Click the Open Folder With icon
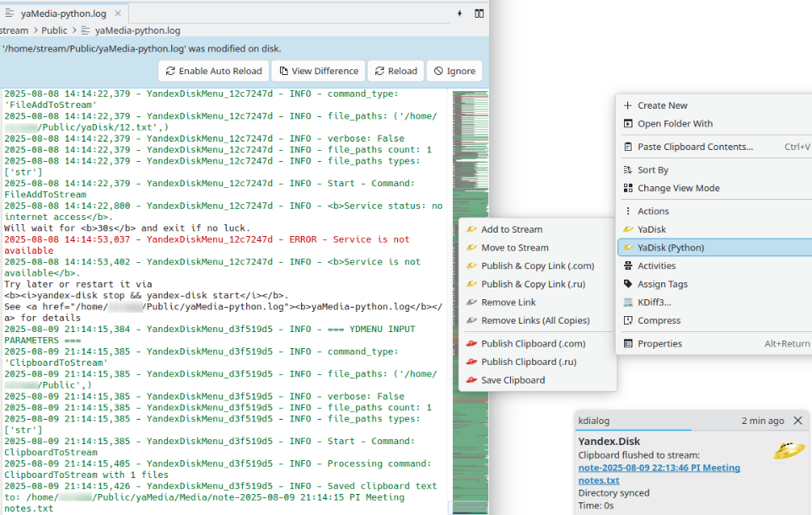This screenshot has height=515, width=812. coord(627,124)
